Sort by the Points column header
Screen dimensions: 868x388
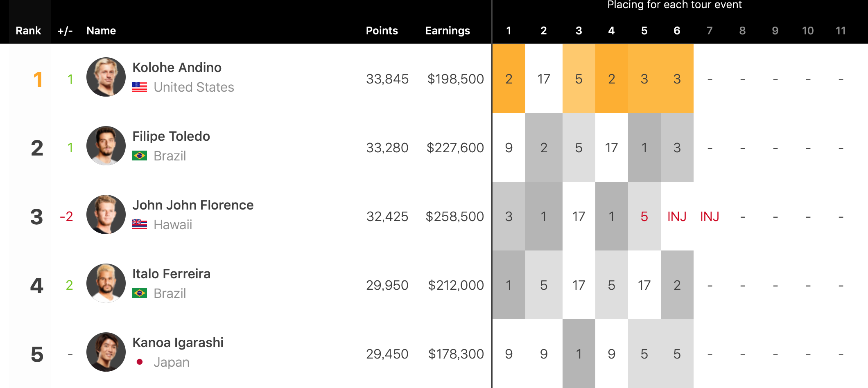click(x=382, y=31)
